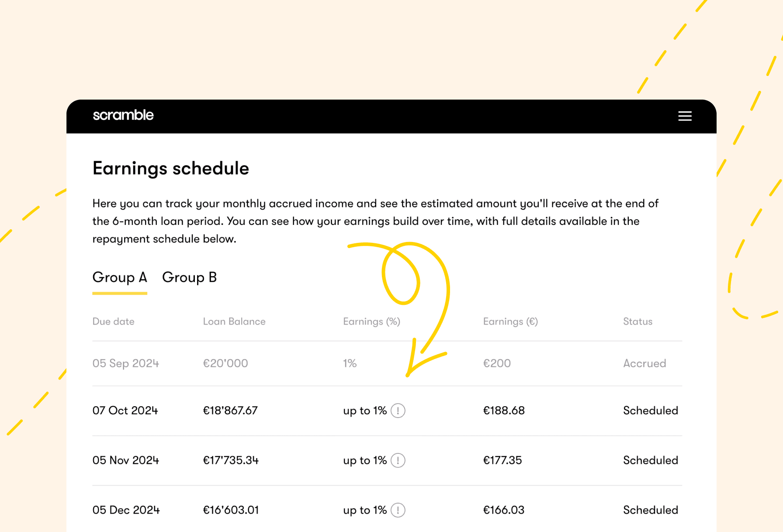This screenshot has width=783, height=532.
Task: Click the Earnings (€) column header
Action: pyautogui.click(x=510, y=321)
